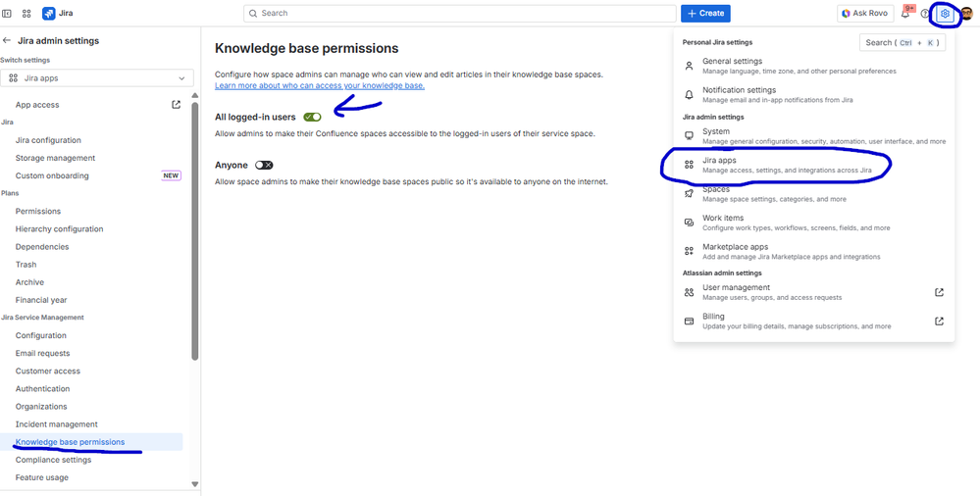Viewport: 980px width, 496px height.
Task: Click the NEW badge on Custom onboarding
Action: [172, 175]
